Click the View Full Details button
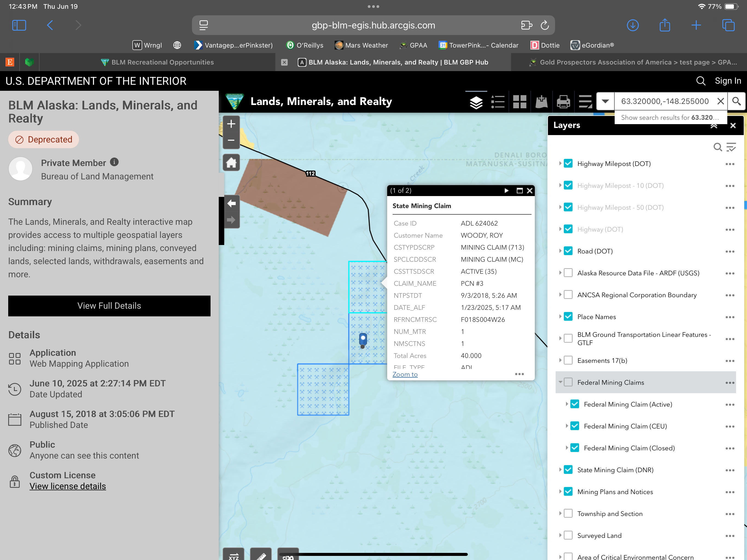This screenshot has height=560, width=747. 109,306
